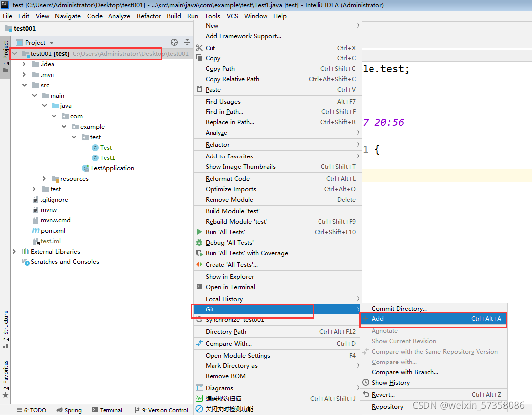Expand the .idea folder
The image size is (532, 415).
(x=24, y=64)
